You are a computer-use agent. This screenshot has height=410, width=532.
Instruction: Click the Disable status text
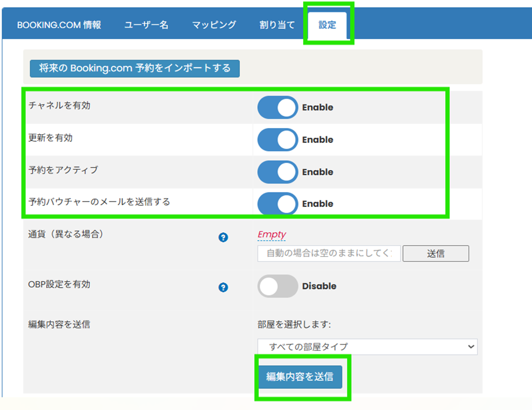click(x=319, y=286)
